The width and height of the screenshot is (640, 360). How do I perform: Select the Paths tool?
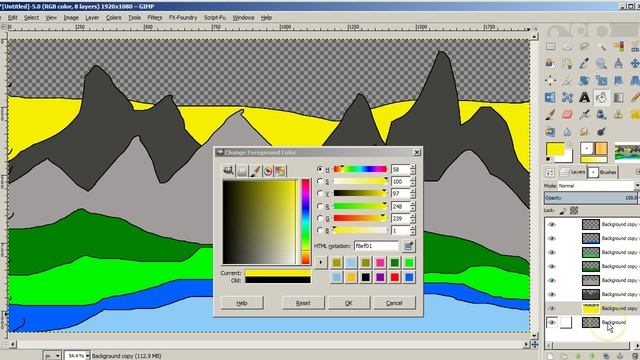(567, 64)
